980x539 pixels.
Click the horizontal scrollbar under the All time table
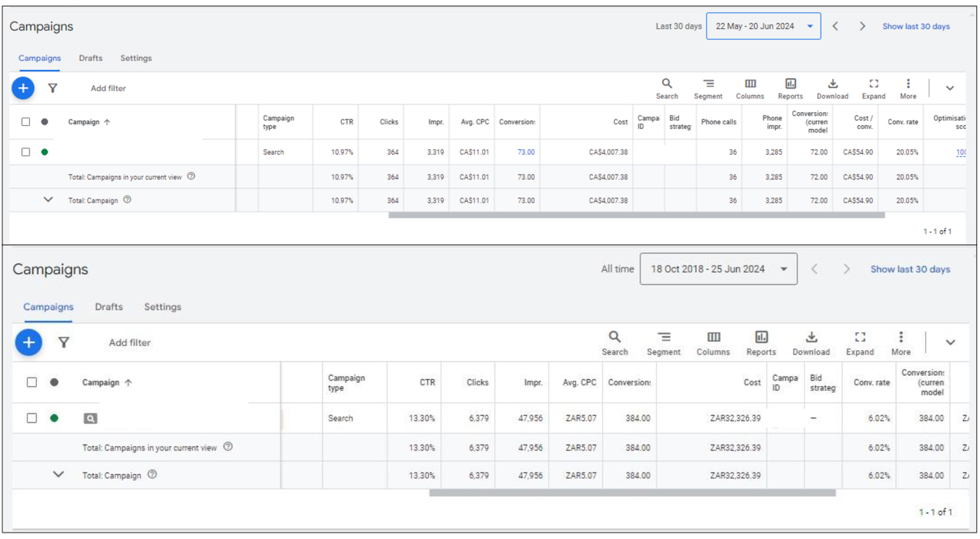(x=631, y=493)
